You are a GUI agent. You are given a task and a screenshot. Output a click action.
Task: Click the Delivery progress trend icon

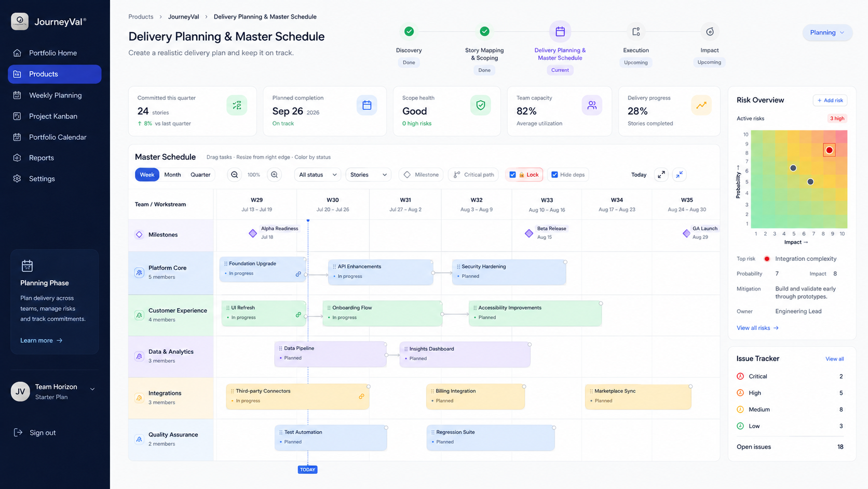pyautogui.click(x=701, y=105)
